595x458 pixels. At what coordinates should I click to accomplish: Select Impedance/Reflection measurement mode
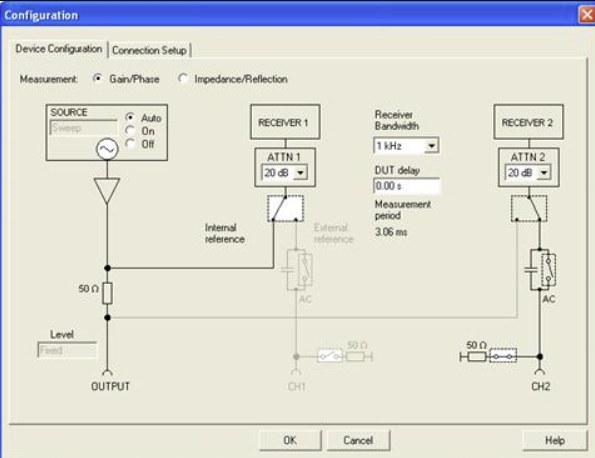coord(183,79)
